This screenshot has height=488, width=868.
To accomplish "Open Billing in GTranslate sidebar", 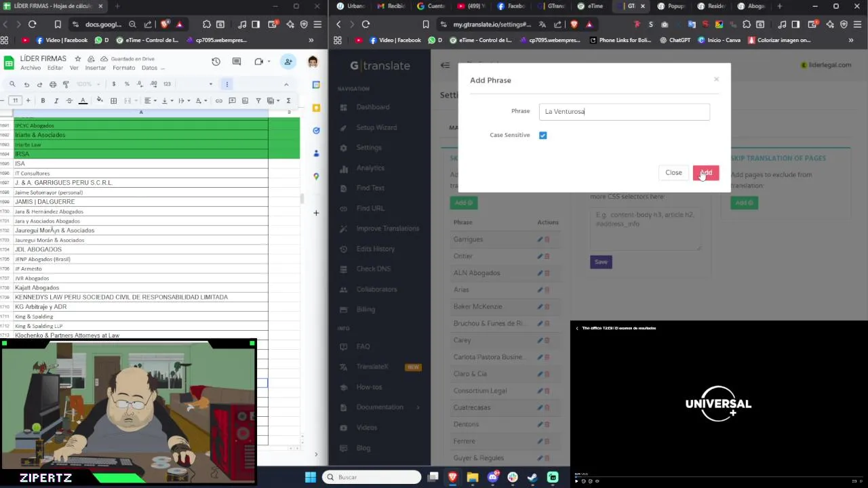I will pyautogui.click(x=366, y=309).
